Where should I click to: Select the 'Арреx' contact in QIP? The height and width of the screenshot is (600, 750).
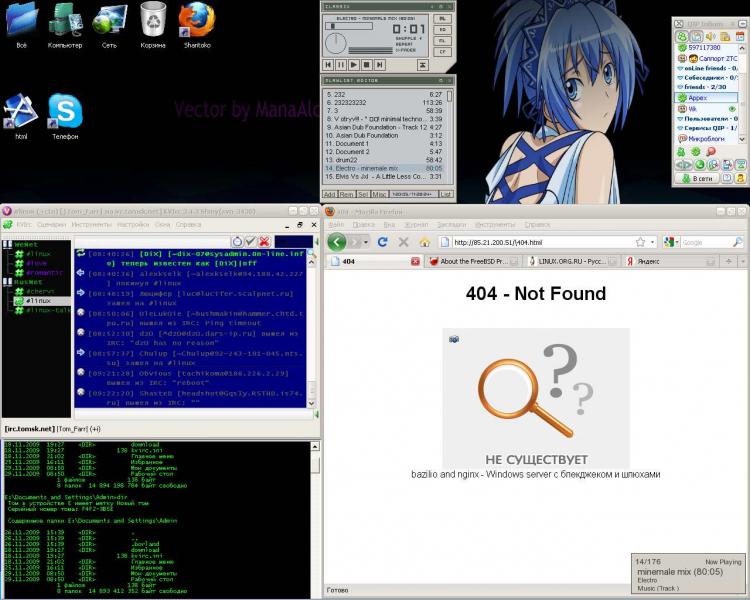(x=706, y=98)
